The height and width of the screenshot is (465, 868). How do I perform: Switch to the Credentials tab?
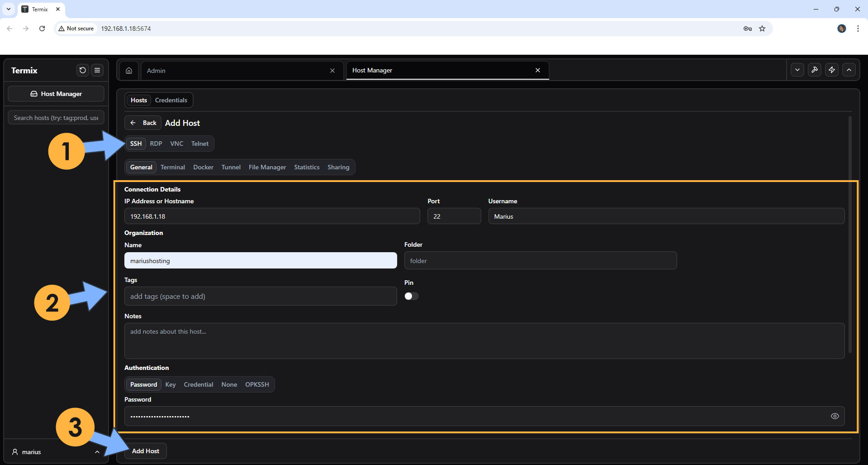point(171,100)
